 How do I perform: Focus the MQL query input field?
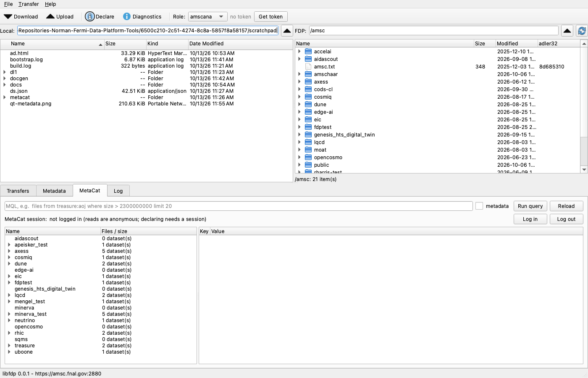239,206
